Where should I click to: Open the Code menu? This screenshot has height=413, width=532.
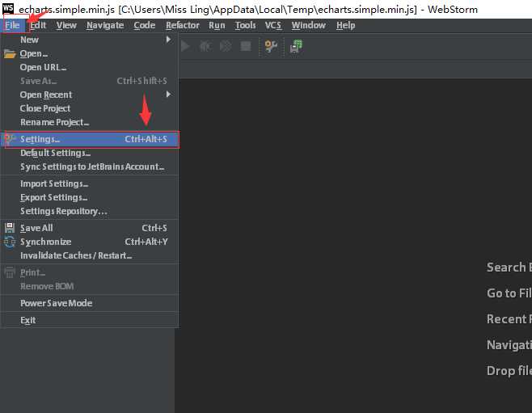[145, 25]
